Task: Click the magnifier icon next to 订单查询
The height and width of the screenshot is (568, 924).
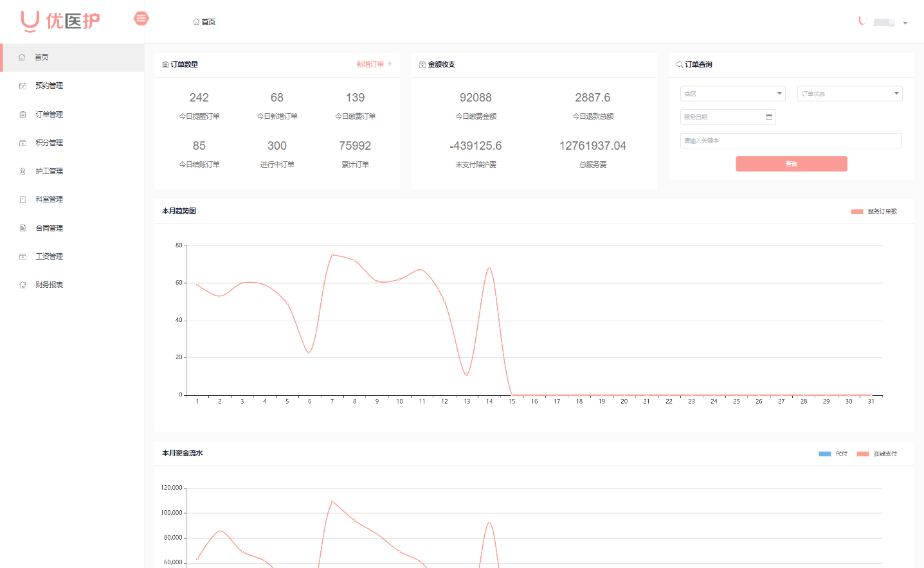Action: (680, 65)
